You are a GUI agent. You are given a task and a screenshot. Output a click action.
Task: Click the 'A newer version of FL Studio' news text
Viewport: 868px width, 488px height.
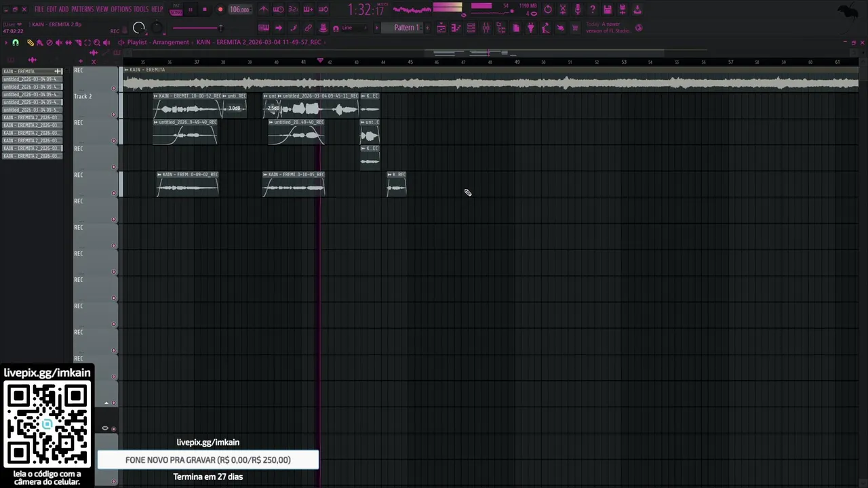click(x=610, y=27)
